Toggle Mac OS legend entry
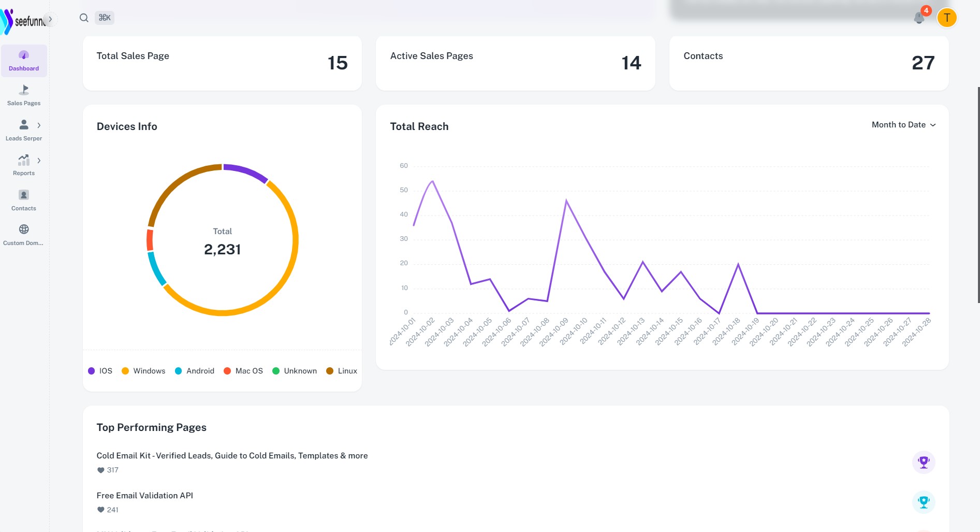The image size is (980, 532). coord(243,371)
